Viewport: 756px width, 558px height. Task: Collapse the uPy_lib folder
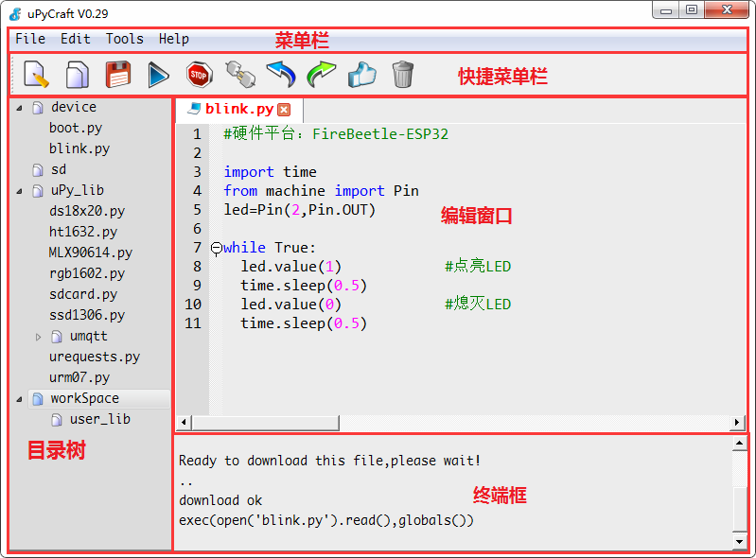(x=19, y=191)
